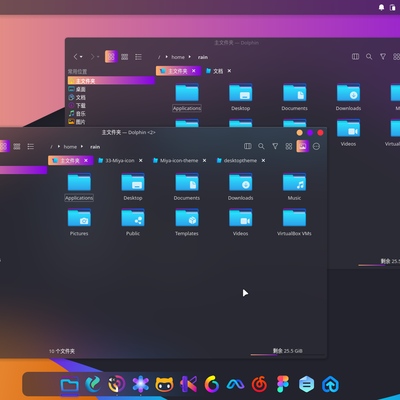400x400 pixels.
Task: Click search magnifier in back Dolphin window
Action: [369, 57]
